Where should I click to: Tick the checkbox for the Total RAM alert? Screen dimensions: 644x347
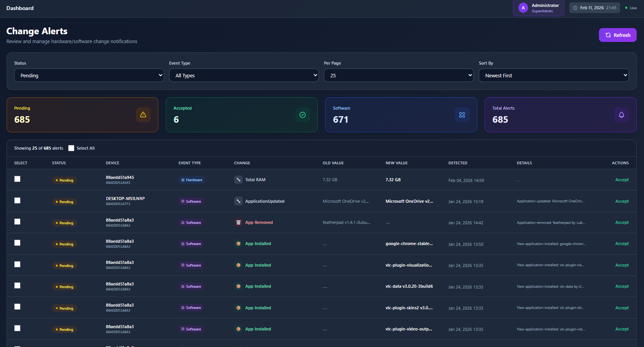coord(17,179)
